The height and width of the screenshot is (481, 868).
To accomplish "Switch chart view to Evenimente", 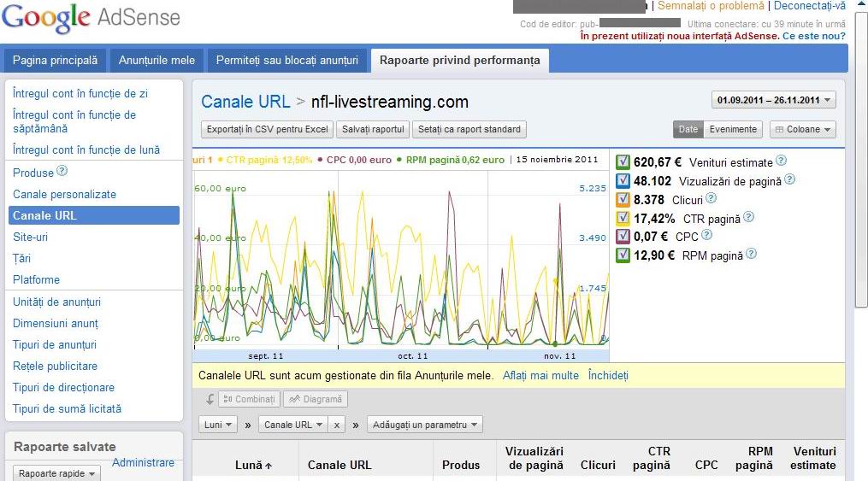I will click(733, 129).
